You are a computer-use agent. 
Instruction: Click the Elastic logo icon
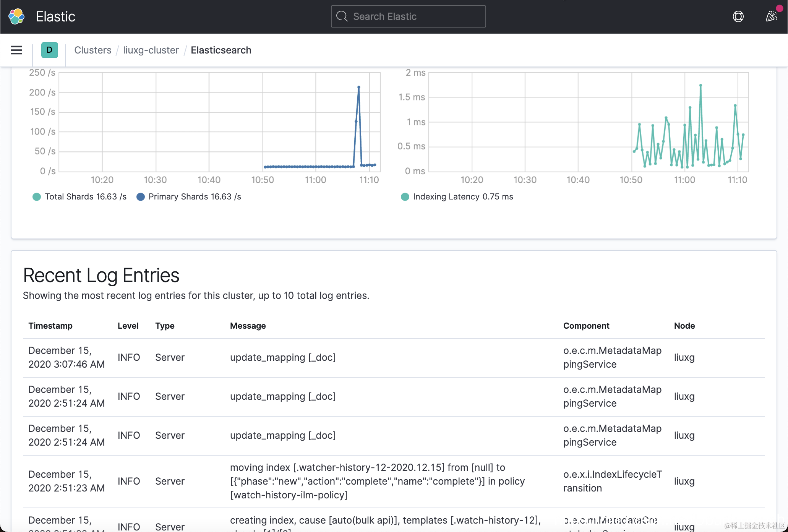point(16,16)
